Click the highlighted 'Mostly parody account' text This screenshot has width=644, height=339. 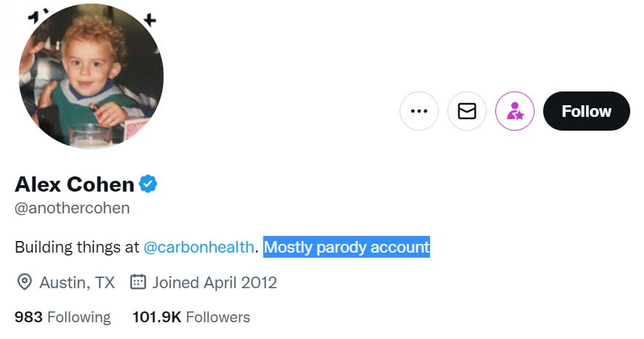[347, 247]
